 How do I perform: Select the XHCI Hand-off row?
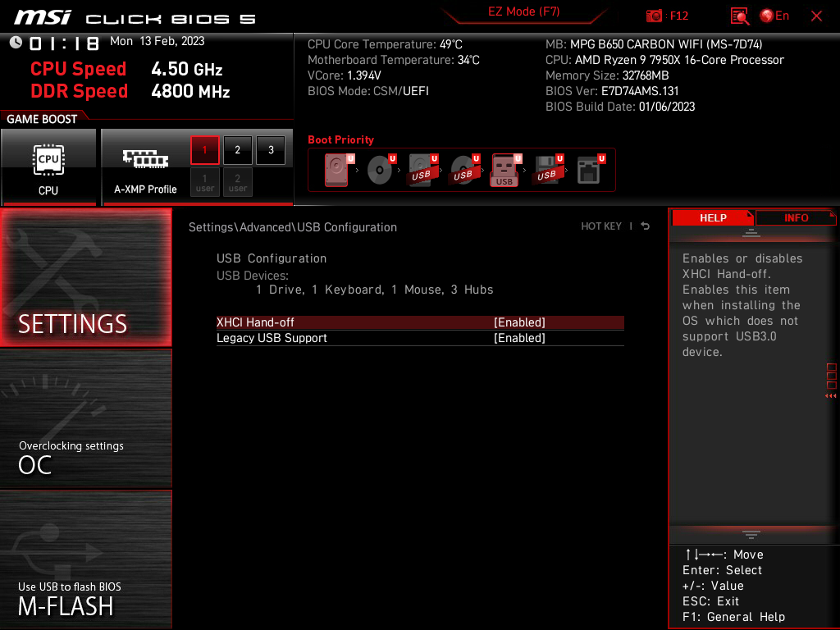coord(420,322)
